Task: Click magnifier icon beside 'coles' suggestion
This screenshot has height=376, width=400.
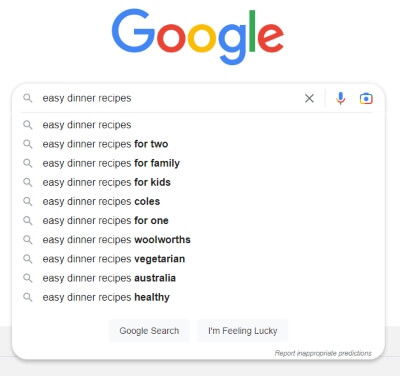Action: (28, 201)
